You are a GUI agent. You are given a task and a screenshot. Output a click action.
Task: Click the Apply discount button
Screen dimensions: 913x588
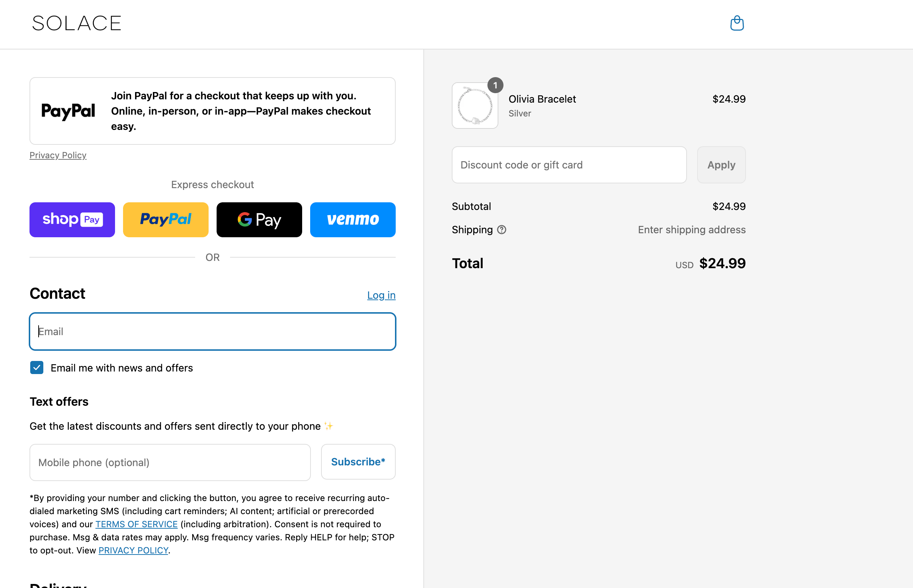721,164
